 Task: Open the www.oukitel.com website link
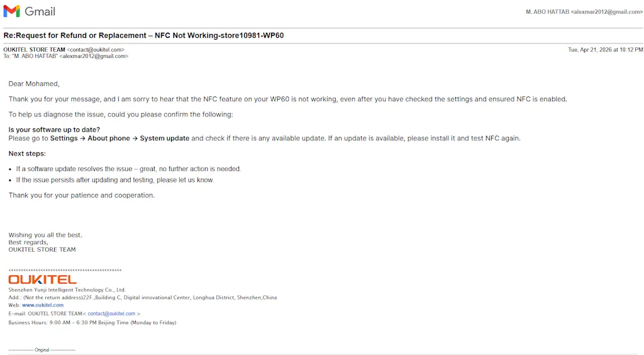43,305
